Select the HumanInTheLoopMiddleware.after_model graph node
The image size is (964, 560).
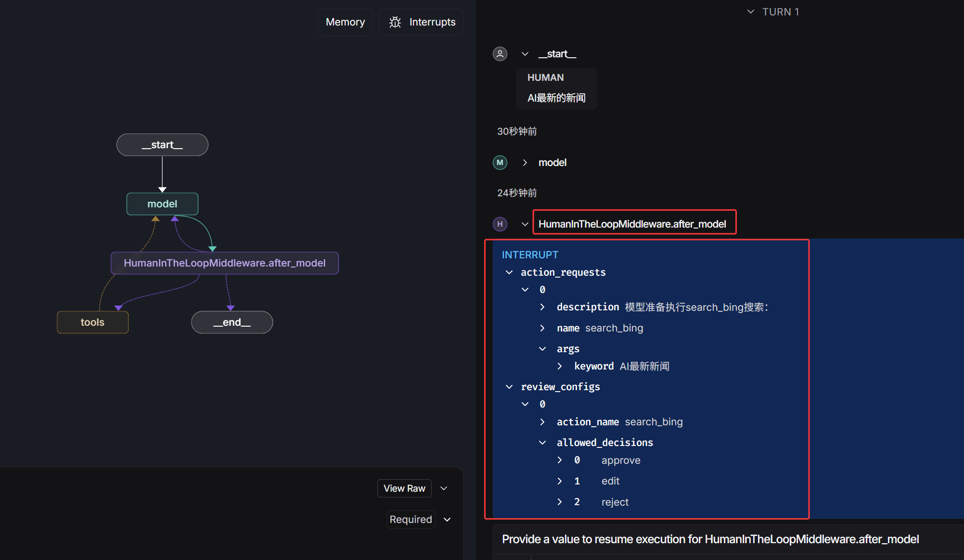coord(224,263)
